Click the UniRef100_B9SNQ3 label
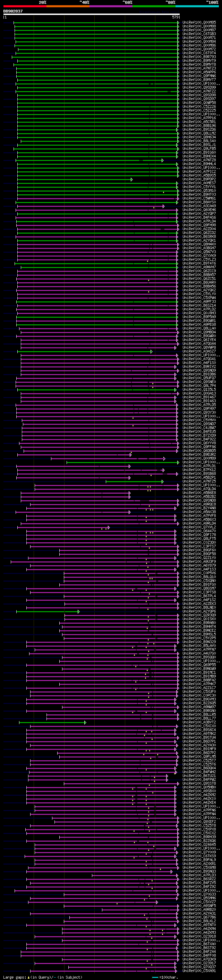Viewport: 222px width, 980px height. point(199,871)
